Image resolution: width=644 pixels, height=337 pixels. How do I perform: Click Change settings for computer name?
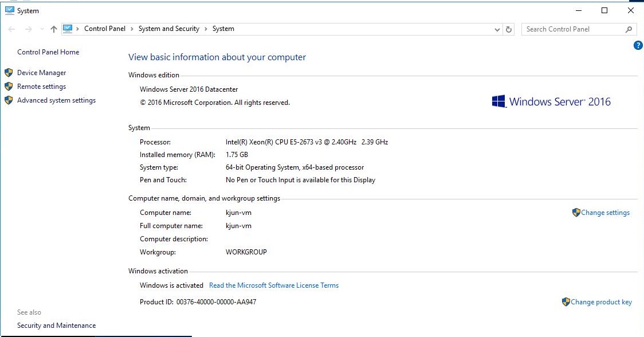coord(606,213)
